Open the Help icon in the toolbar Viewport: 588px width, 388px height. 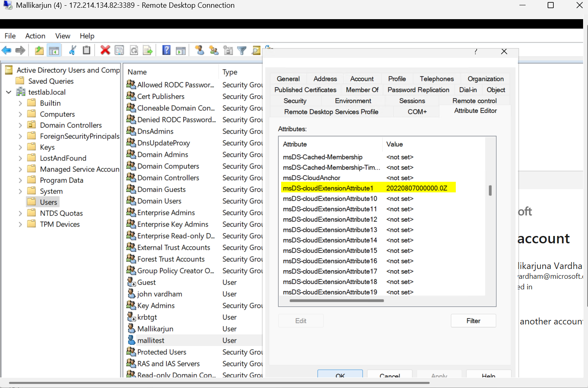click(166, 50)
